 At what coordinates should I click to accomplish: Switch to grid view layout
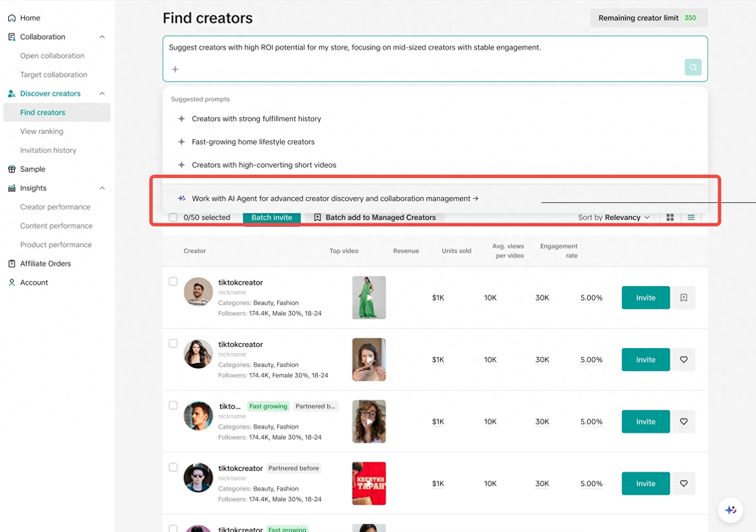pos(670,217)
